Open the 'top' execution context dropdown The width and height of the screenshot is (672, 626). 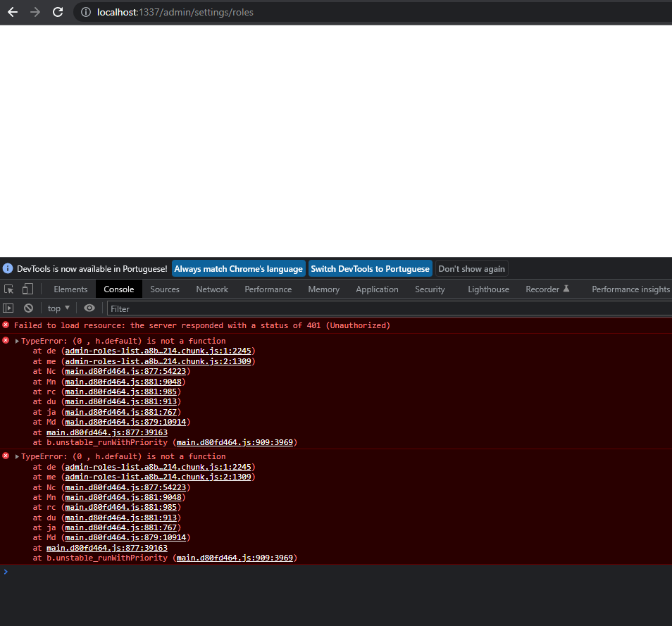coord(58,308)
